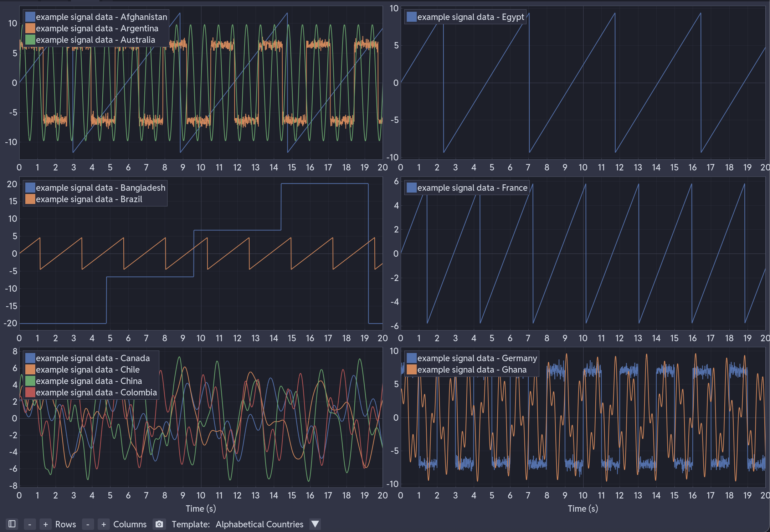Click the camera snapshot icon
770x532 pixels.
tap(159, 524)
